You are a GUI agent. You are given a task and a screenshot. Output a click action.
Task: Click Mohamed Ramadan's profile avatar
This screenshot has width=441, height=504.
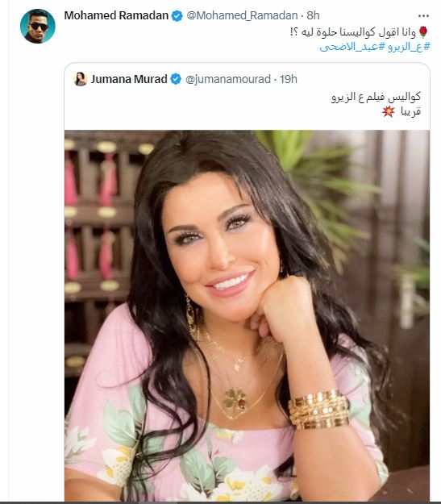38,26
